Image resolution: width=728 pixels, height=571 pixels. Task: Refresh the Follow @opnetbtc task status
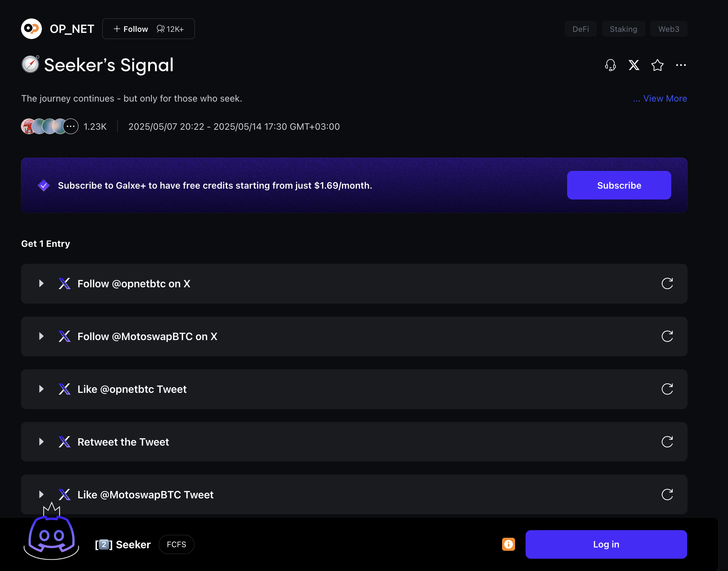pos(667,284)
